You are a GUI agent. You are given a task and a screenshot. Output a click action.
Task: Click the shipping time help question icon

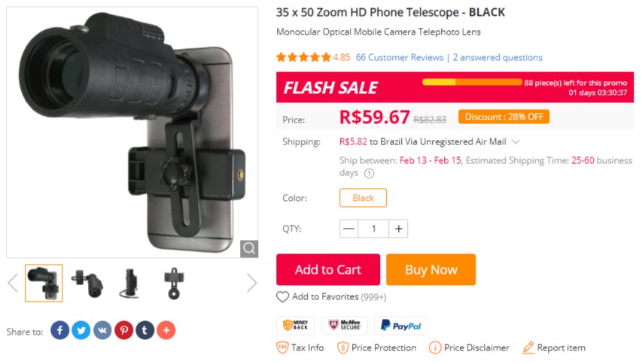tap(369, 173)
